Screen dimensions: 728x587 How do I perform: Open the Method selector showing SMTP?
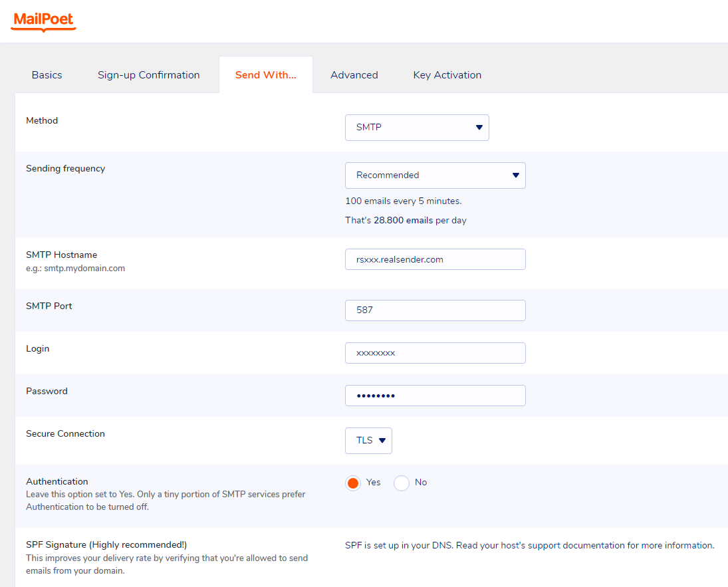tap(417, 127)
